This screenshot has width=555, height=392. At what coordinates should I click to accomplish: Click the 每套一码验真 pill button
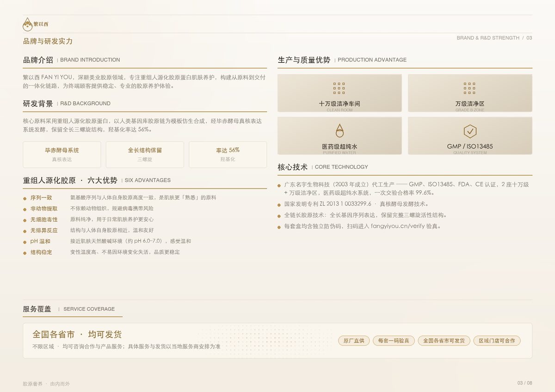point(394,341)
